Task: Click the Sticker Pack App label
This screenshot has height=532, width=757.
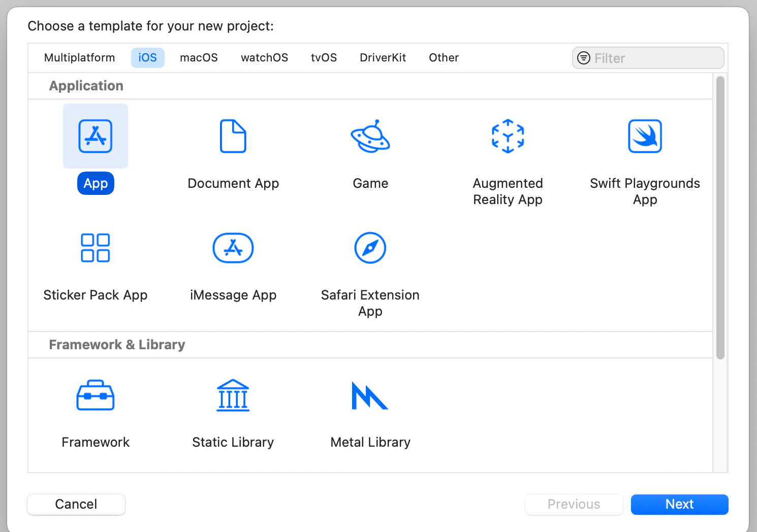Action: tap(96, 295)
